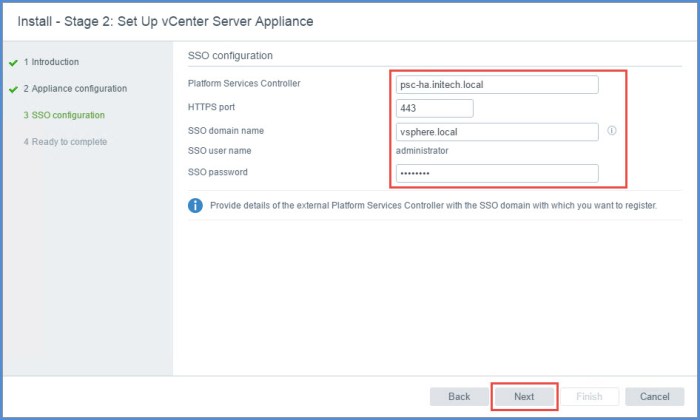This screenshot has width=700, height=420.
Task: Click the SSO configuration section heading
Action: click(x=230, y=55)
